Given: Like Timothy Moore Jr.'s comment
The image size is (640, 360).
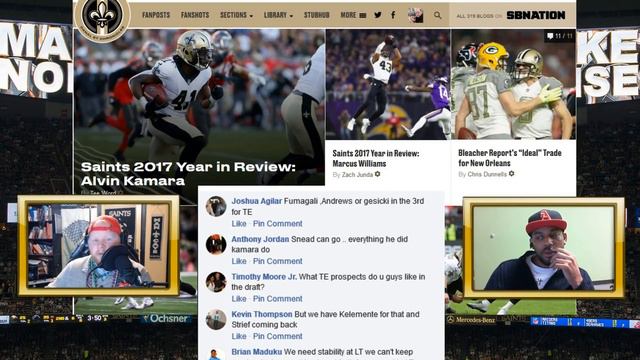Looking at the screenshot, I should coord(239,299).
